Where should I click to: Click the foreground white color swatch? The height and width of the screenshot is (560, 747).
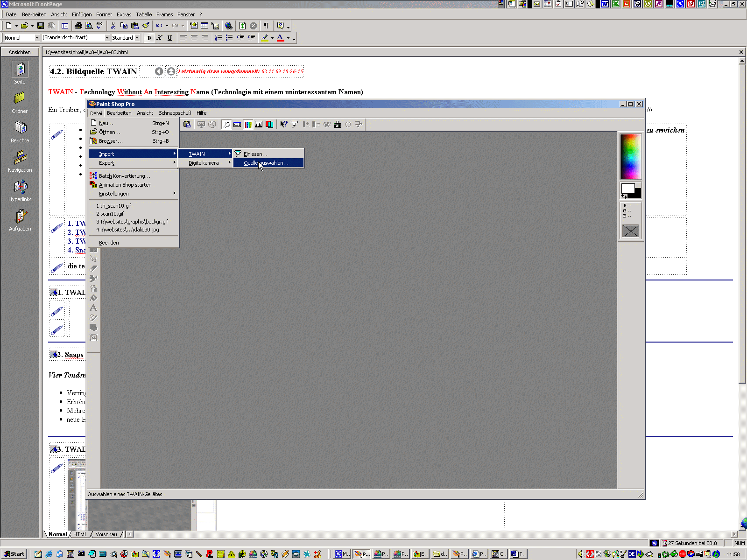click(628, 188)
